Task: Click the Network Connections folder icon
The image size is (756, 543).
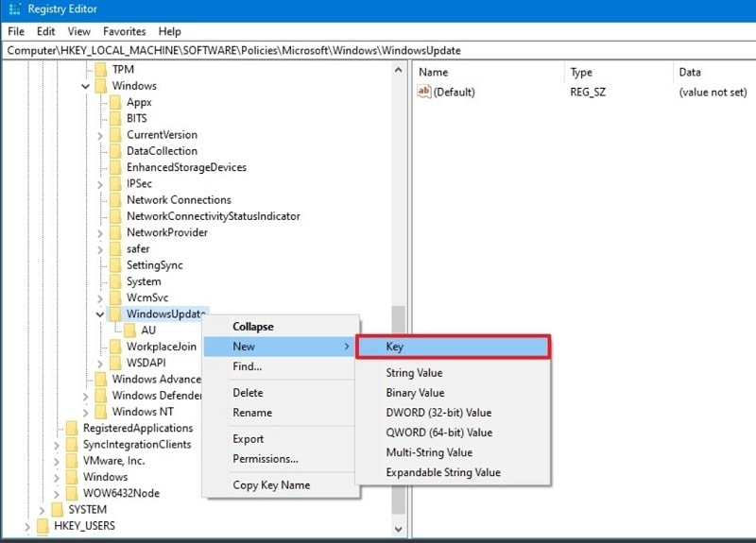Action: [115, 200]
